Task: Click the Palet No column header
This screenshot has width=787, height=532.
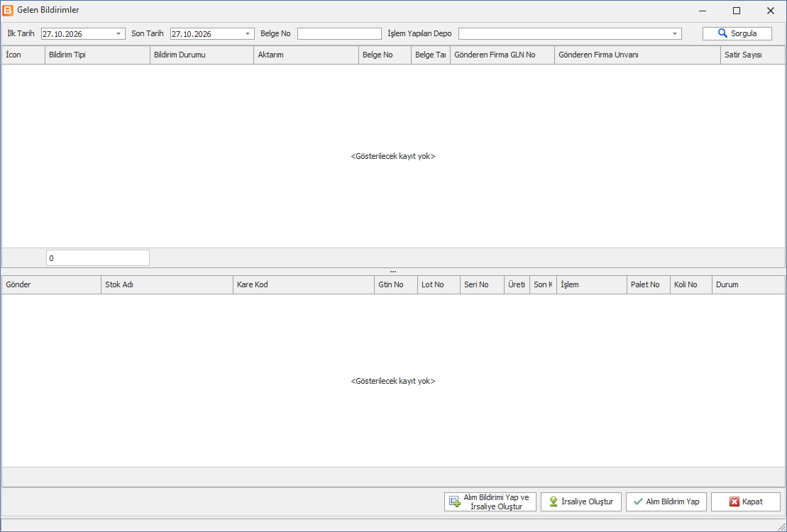Action: (649, 284)
